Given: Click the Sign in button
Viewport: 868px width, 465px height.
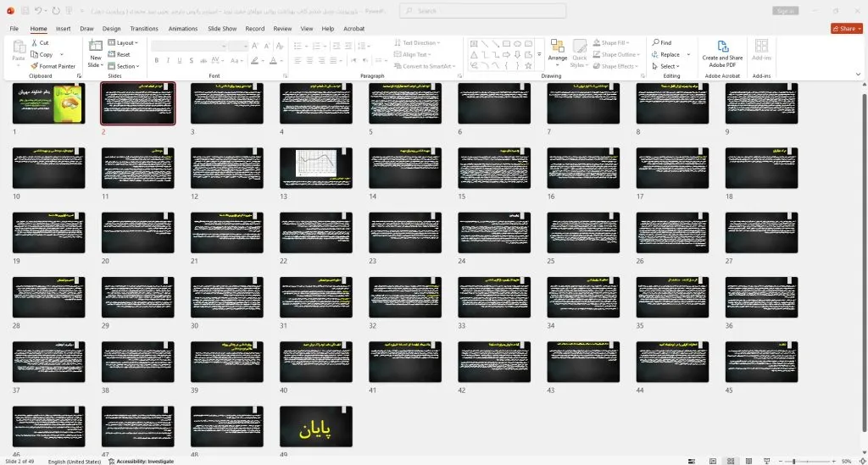Looking at the screenshot, I should pos(785,11).
